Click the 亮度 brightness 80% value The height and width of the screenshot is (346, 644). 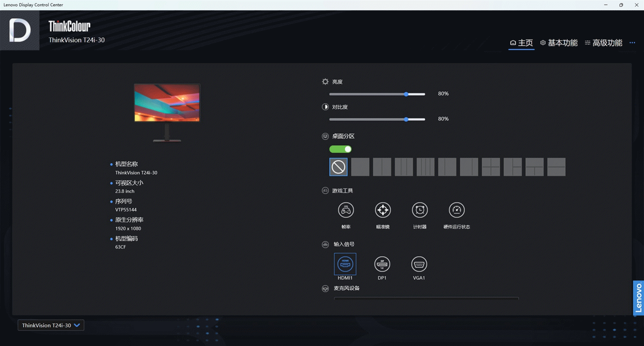[443, 94]
